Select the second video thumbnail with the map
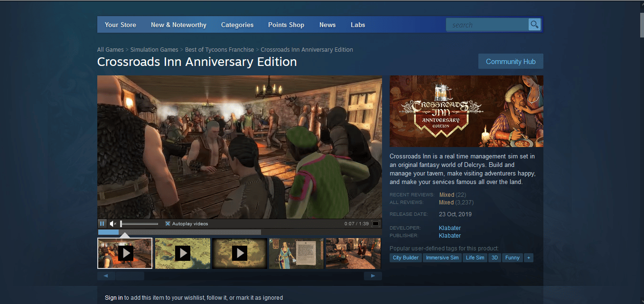 pos(182,253)
